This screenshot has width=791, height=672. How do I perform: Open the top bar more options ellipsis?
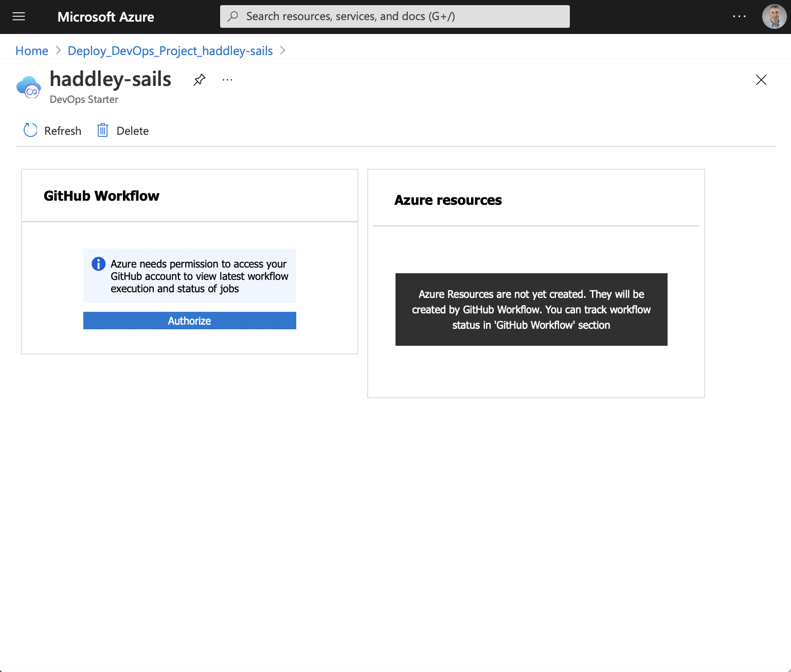(739, 16)
